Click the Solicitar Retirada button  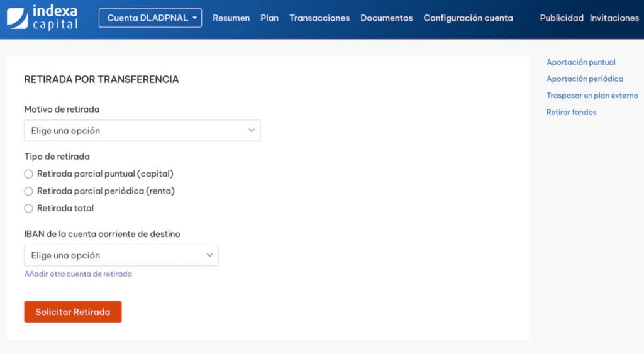[73, 312]
